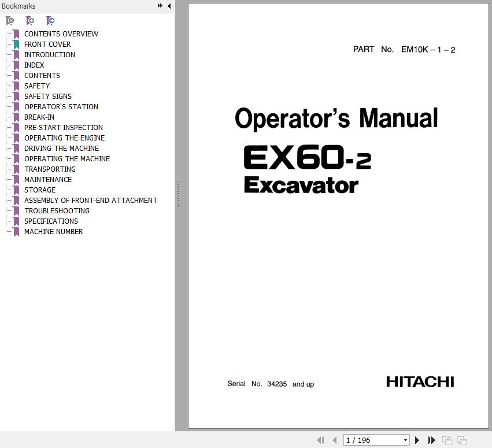Open the page number dropdown arrow
Viewport: 492px width, 448px height.
click(x=405, y=440)
